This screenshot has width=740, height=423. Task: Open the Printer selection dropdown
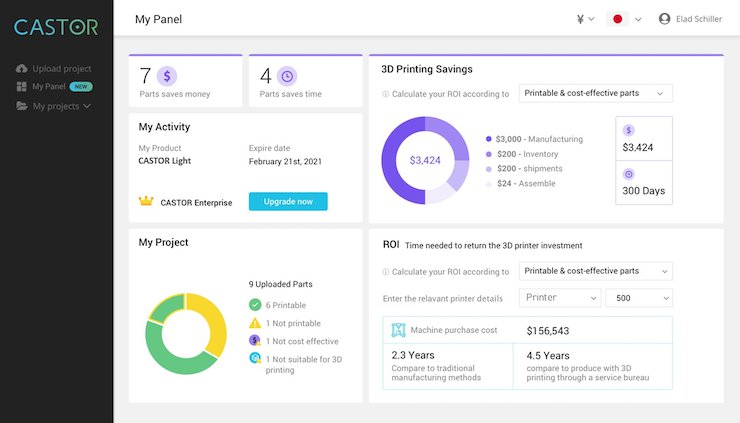tap(560, 298)
